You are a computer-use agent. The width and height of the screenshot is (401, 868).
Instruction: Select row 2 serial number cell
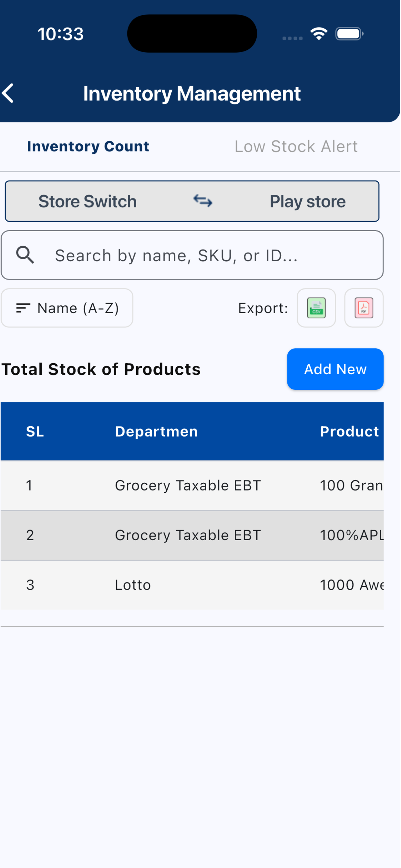30,535
